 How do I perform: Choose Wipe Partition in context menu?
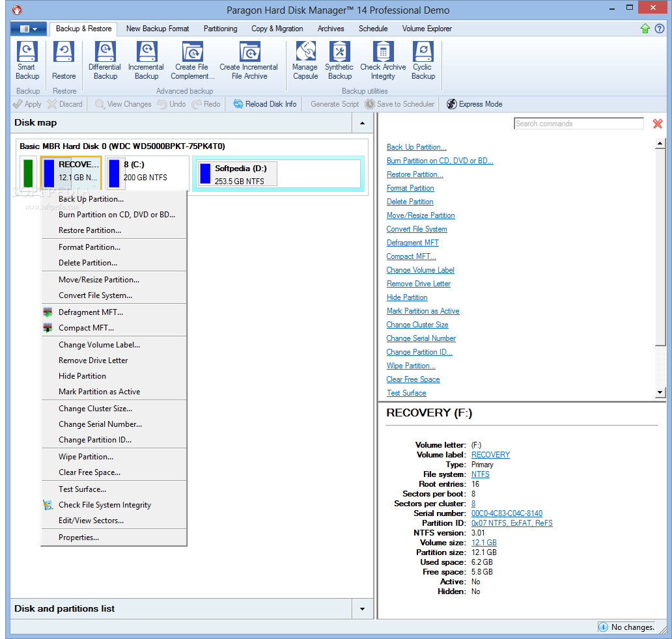point(114,457)
